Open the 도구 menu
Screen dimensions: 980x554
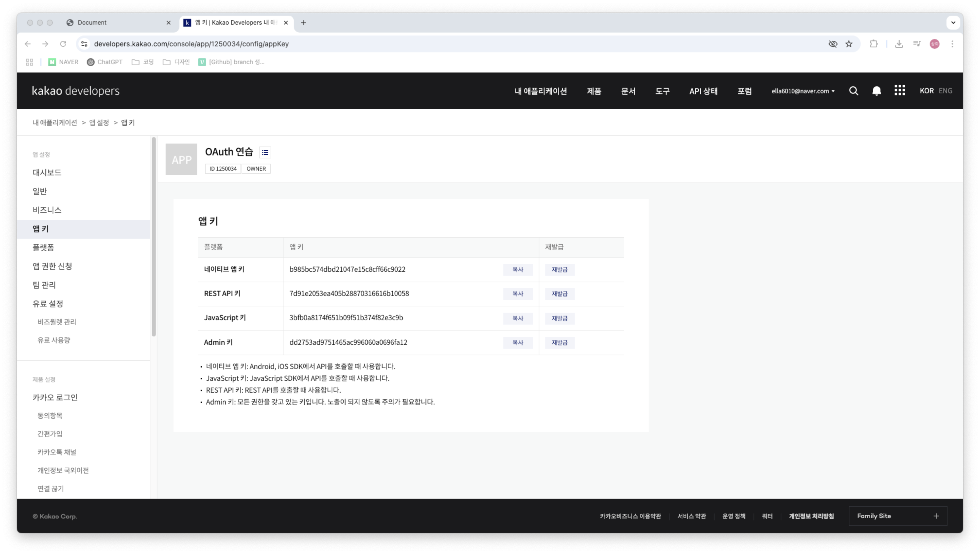(662, 91)
